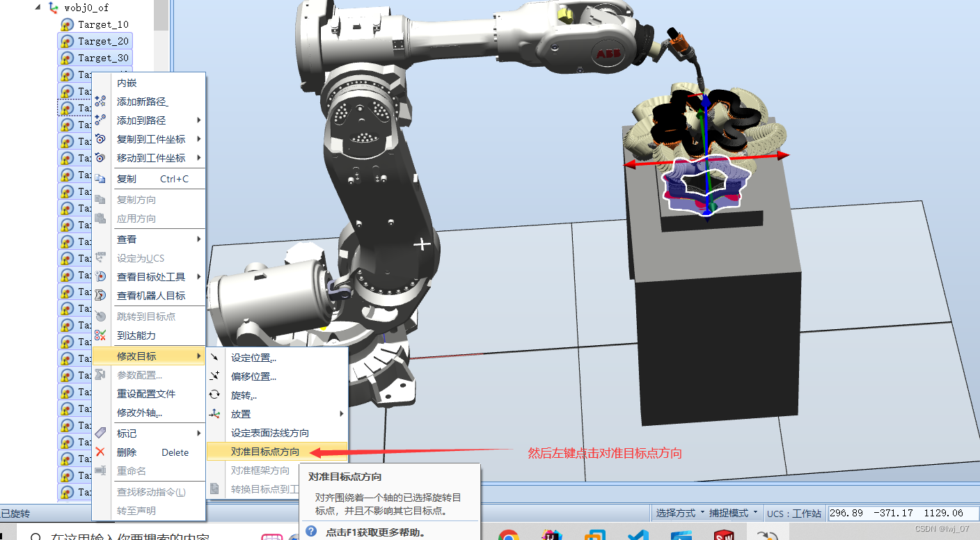Select 重设配置文件 menu entry
Screen dimensions: 980x540
(x=149, y=394)
